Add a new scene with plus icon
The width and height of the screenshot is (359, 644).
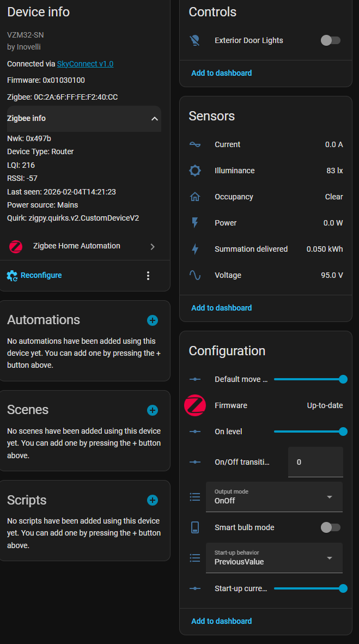click(x=153, y=410)
